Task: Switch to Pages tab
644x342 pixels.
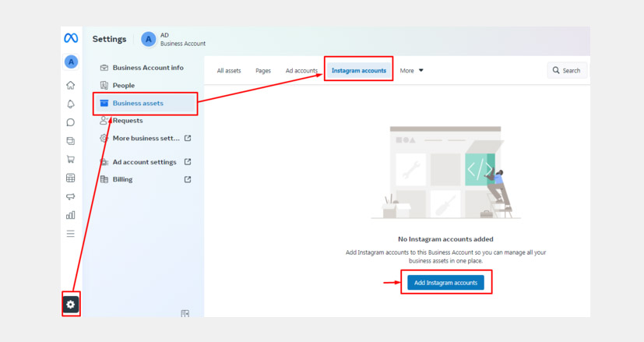Action: tap(263, 71)
